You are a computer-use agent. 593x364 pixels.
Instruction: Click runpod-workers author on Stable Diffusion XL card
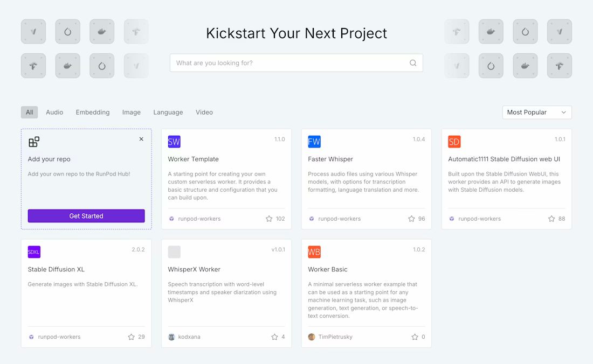[x=59, y=337]
